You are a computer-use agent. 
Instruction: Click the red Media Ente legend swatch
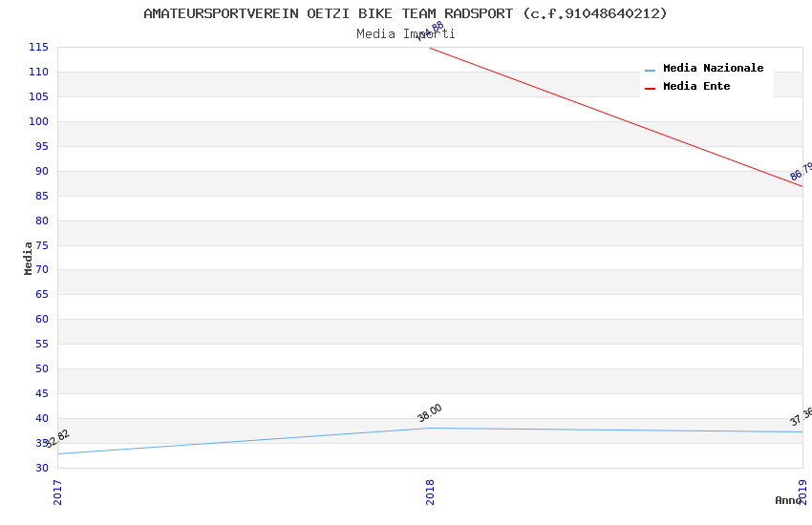[x=650, y=89]
